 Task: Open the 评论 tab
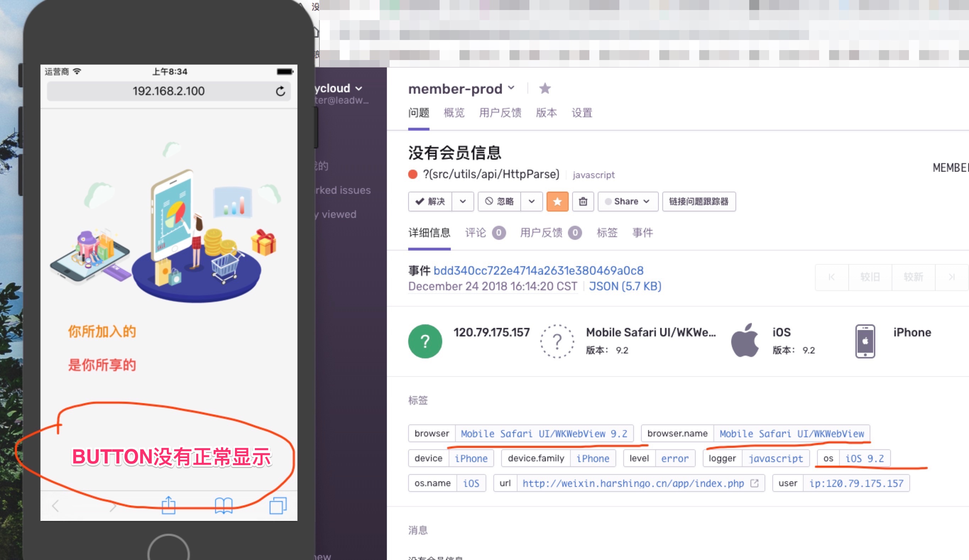tap(485, 233)
